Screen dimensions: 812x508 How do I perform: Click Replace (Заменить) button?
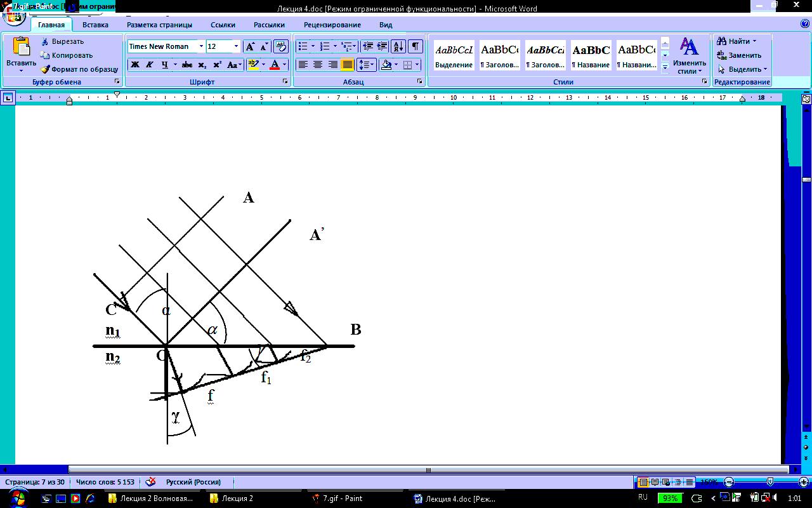738,55
